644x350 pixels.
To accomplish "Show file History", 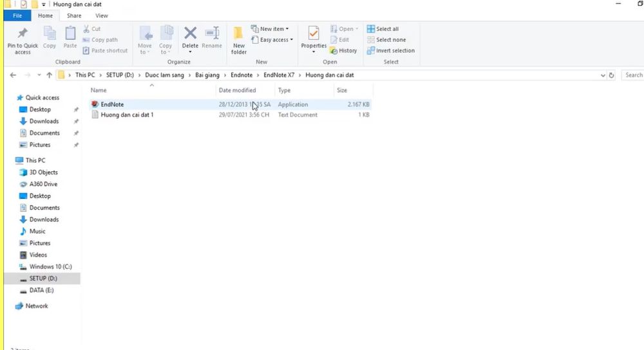I will [343, 50].
